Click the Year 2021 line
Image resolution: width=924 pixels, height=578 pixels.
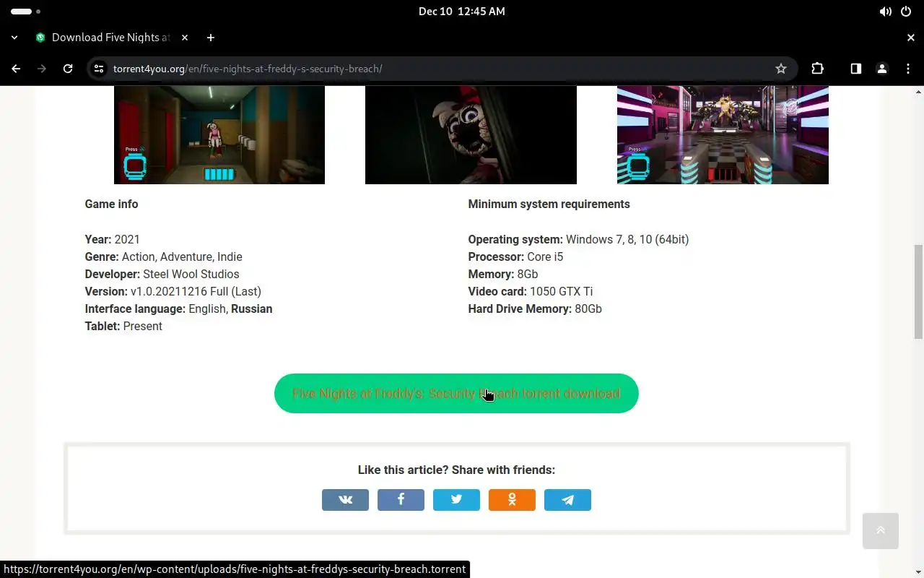pos(113,239)
